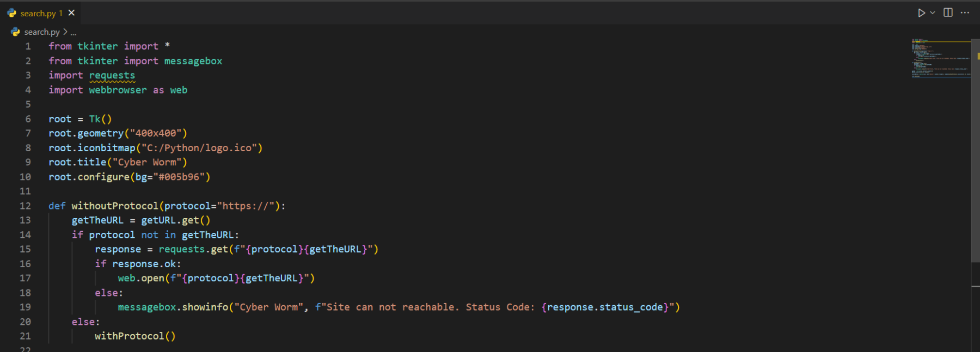The width and height of the screenshot is (980, 352).
Task: Run the Python file with play button
Action: pos(921,13)
